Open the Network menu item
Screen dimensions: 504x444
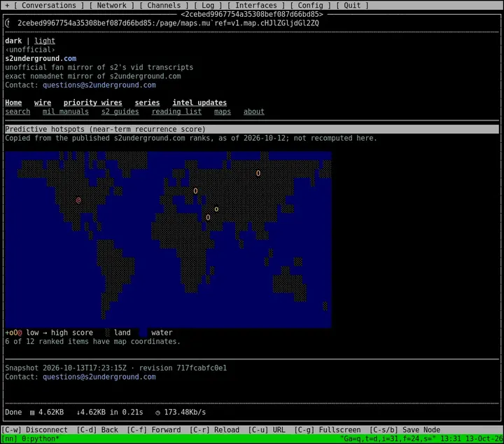pos(111,5)
